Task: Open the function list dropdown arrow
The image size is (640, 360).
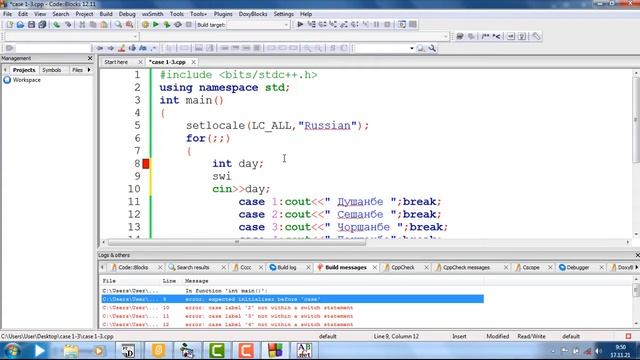Action: click(445, 36)
